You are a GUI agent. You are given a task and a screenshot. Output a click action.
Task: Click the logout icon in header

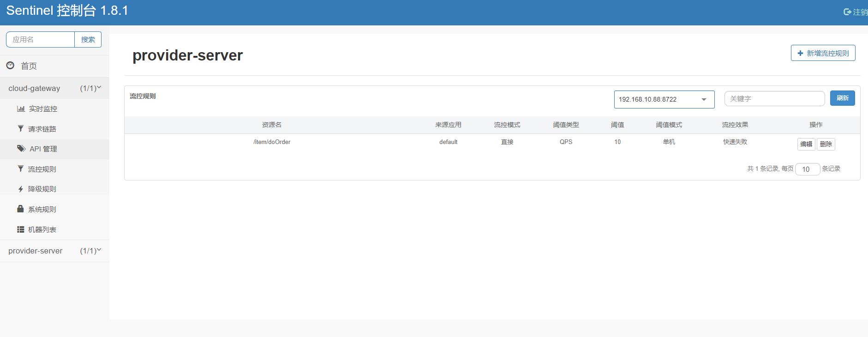point(847,12)
